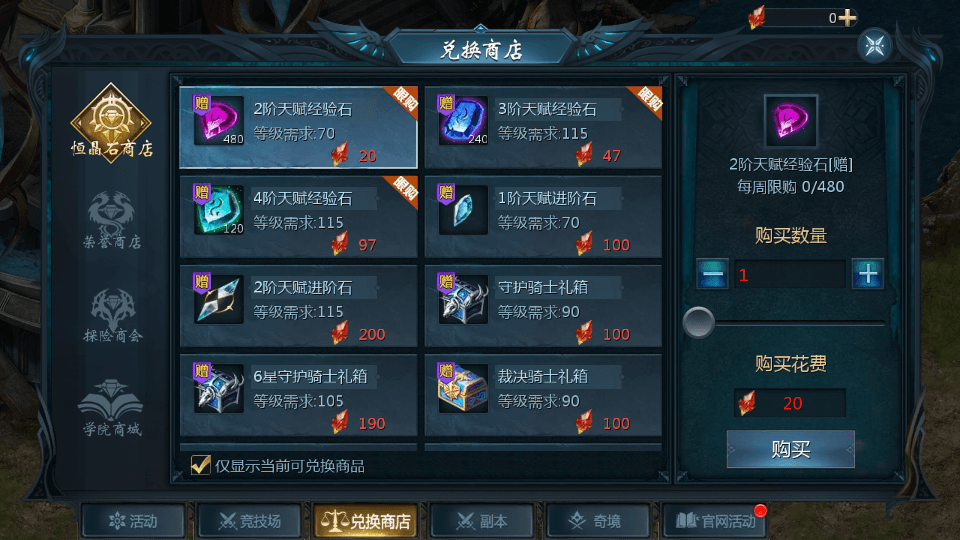Choose the 1阶天赋进阶石 crystal item
The image size is (960, 540).
pos(543,217)
